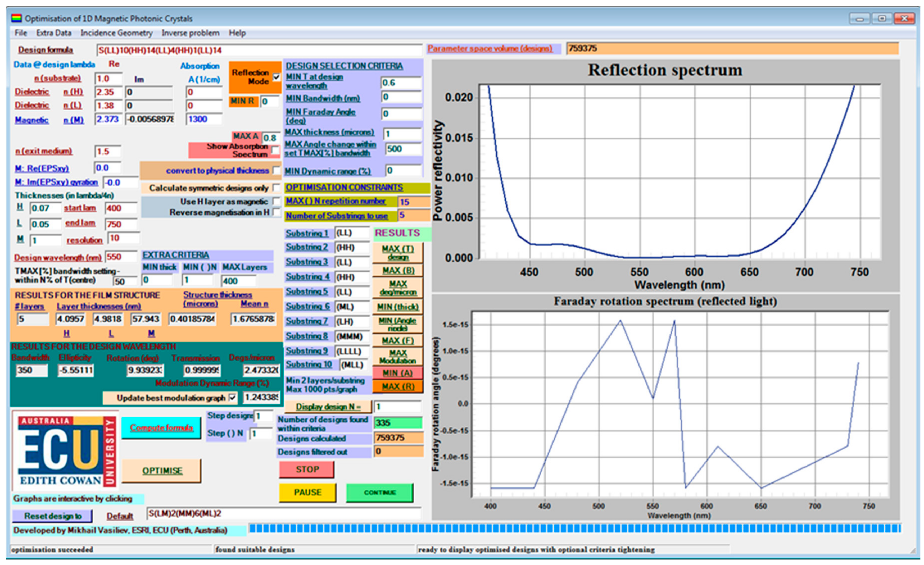Select the MAX (B) results button

(x=397, y=270)
